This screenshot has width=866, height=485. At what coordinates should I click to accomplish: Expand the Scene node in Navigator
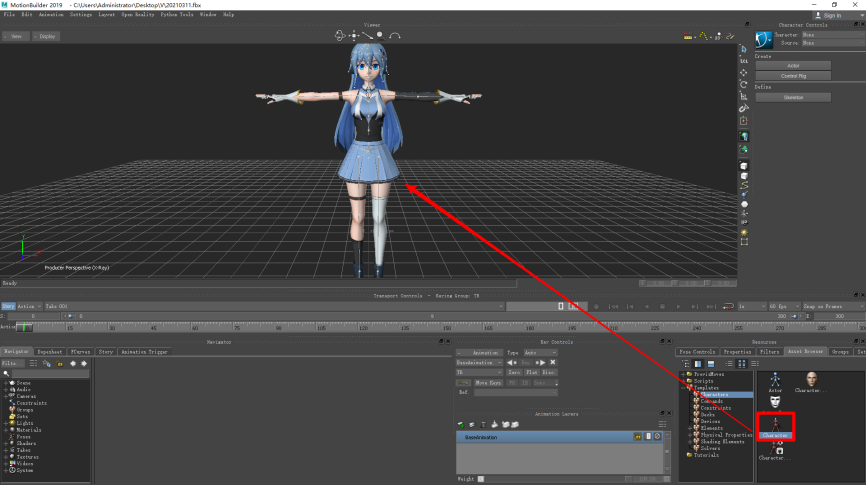pyautogui.click(x=5, y=382)
